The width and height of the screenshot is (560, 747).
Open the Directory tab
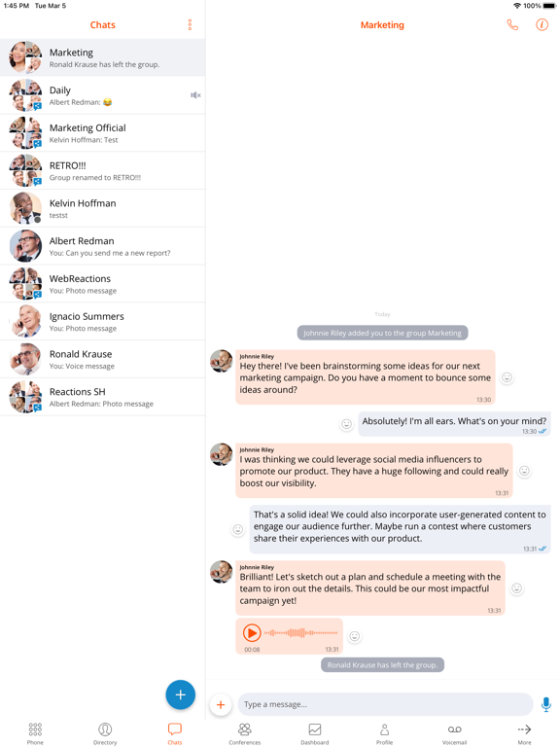coord(105,733)
